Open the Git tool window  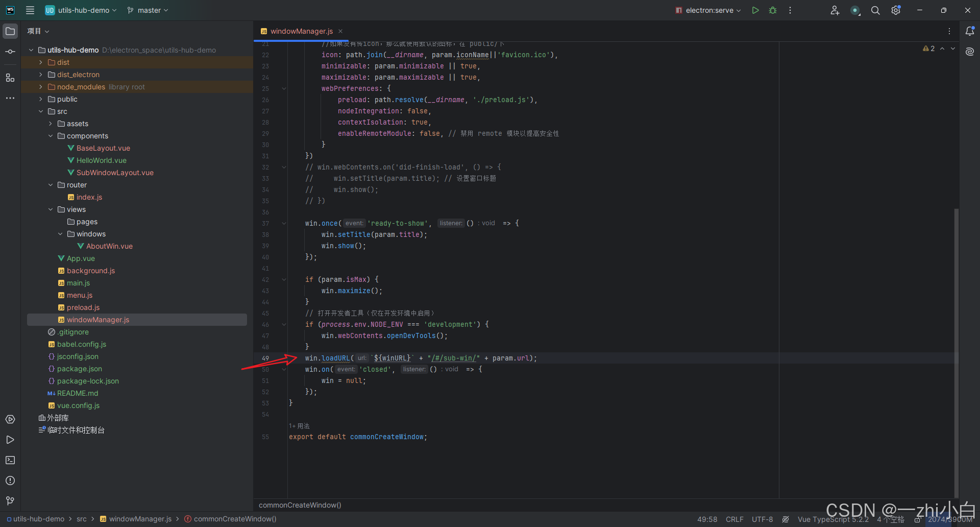[10, 501]
